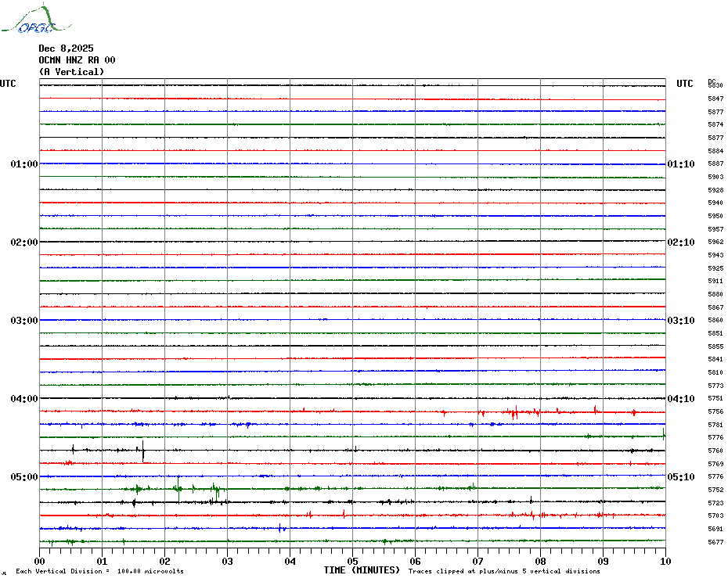This screenshot has height=582, width=728.
Task: Click minute axis tick label 00
Action: pyautogui.click(x=39, y=561)
